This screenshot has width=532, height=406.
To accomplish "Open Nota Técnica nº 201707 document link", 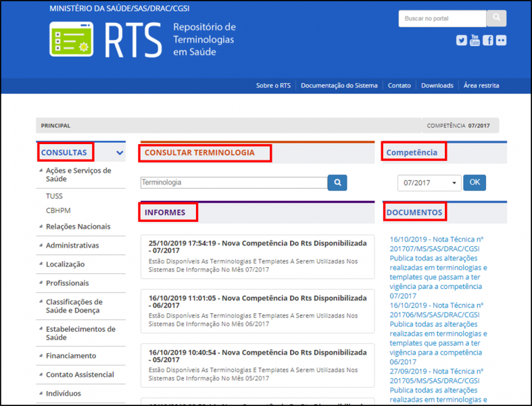I will [x=437, y=243].
